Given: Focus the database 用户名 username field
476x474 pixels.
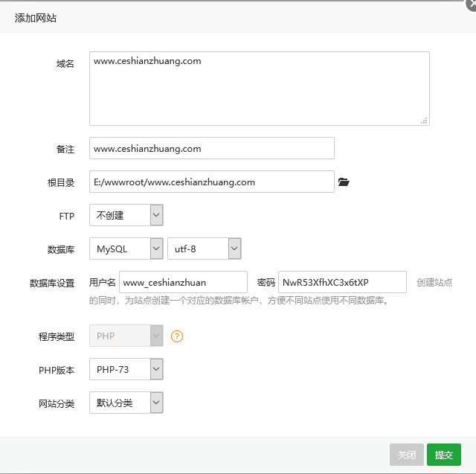Looking at the screenshot, I should point(184,282).
